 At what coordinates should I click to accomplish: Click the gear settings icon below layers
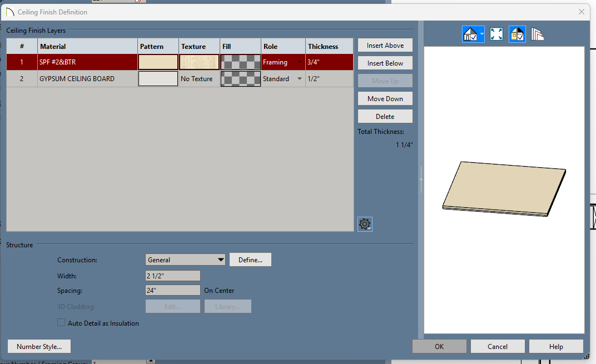[x=365, y=224]
